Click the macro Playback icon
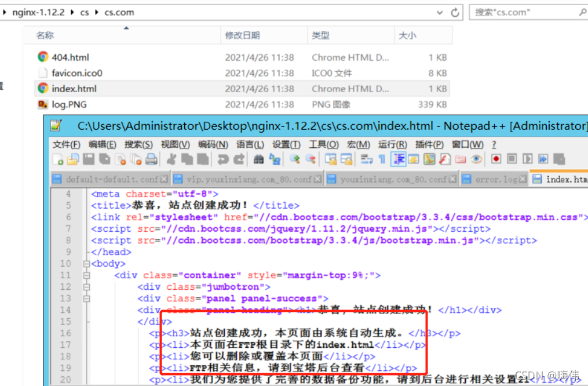 pos(528,159)
